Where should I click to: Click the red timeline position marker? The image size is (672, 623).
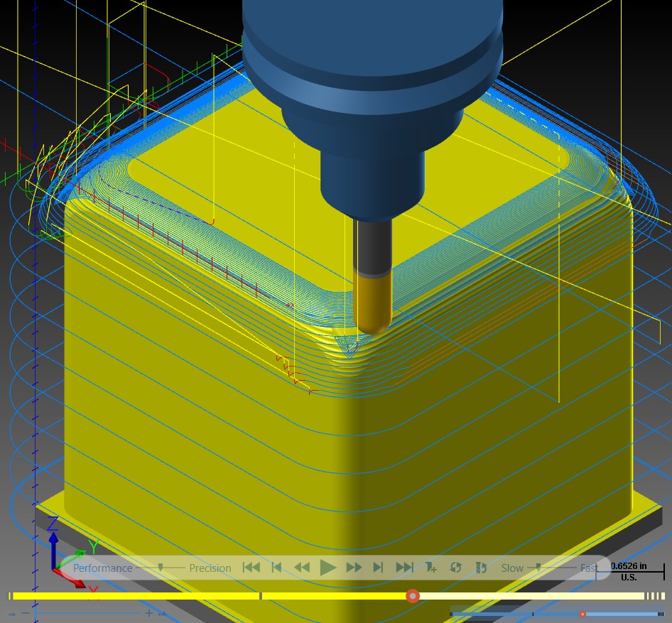click(413, 596)
